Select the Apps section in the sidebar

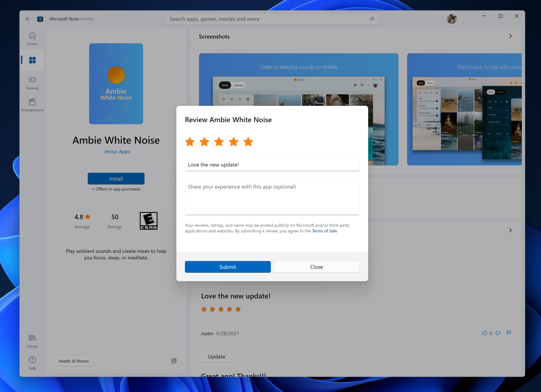click(x=32, y=60)
